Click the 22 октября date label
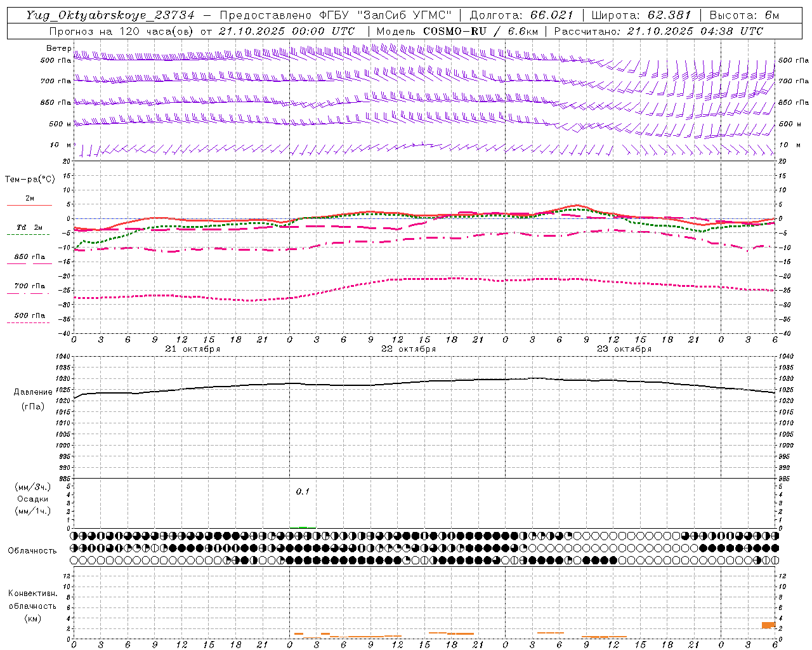812x650 pixels. [x=409, y=349]
